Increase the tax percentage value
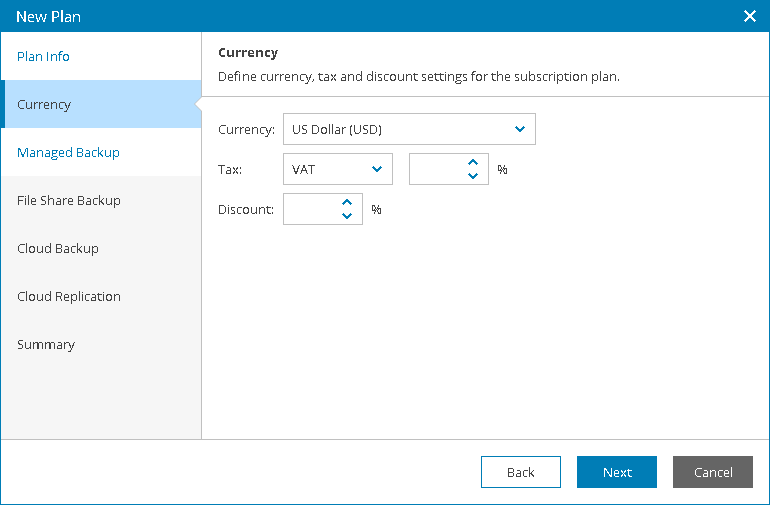Viewport: 770px width, 505px height. (x=473, y=163)
